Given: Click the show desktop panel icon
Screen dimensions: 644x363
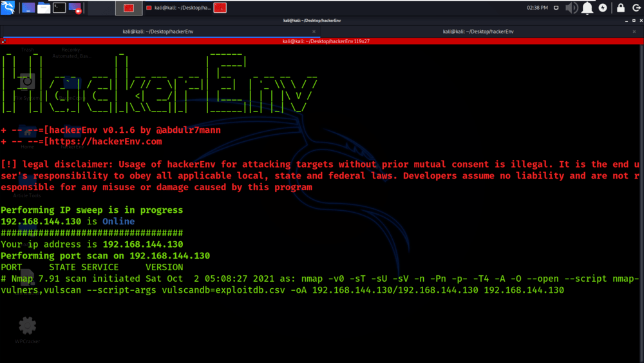Looking at the screenshot, I should pyautogui.click(x=28, y=8).
